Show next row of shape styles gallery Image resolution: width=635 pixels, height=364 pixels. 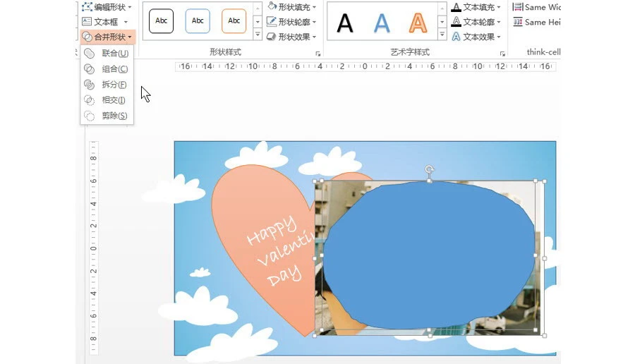coord(258,22)
